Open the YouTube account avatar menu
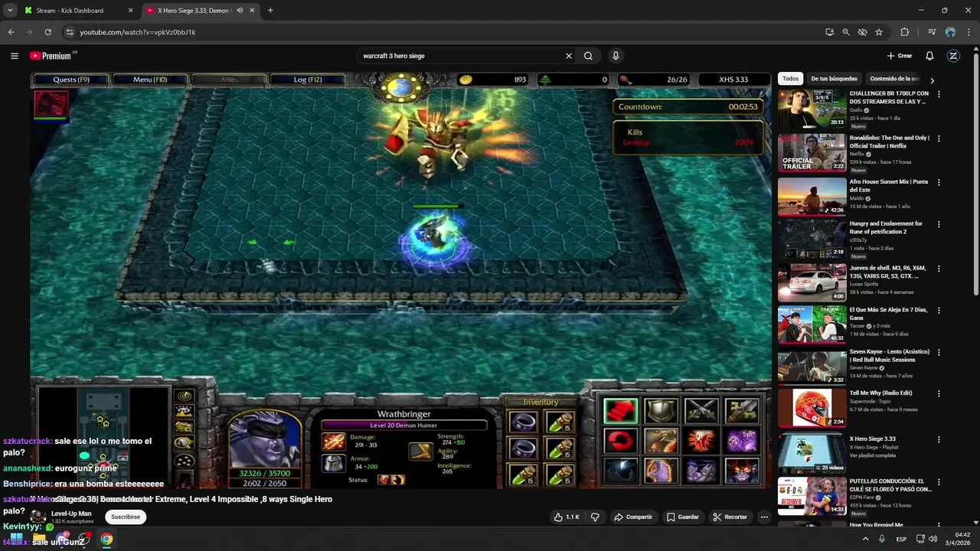 pyautogui.click(x=953, y=56)
